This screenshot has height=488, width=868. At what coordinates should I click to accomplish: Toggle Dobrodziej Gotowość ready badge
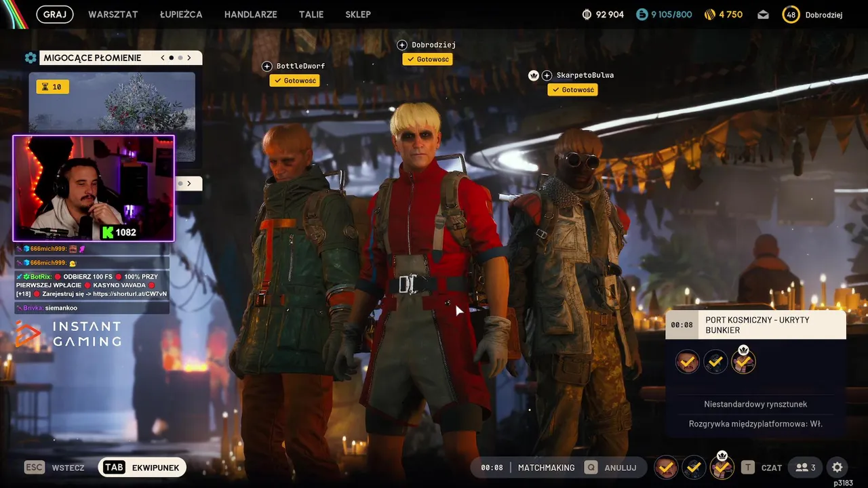[427, 59]
